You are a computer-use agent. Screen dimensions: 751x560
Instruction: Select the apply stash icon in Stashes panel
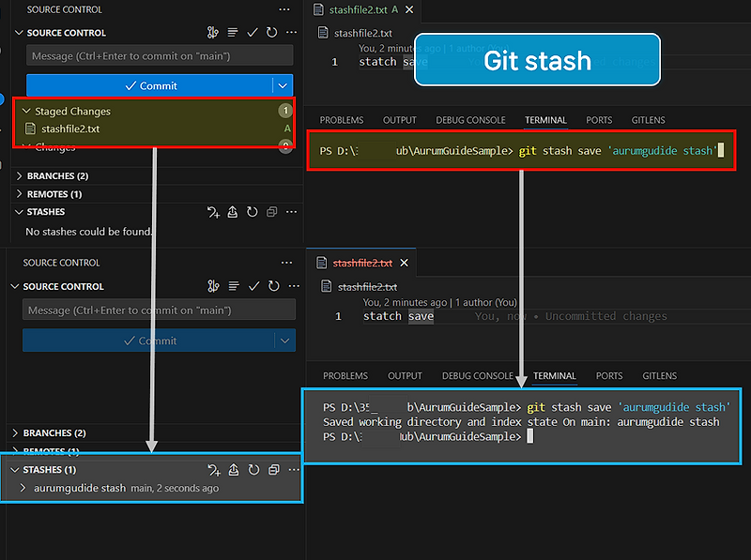pyautogui.click(x=233, y=212)
